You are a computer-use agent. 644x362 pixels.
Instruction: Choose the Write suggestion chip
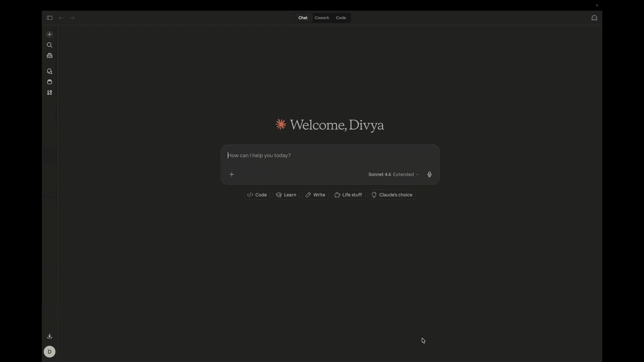[x=315, y=195]
